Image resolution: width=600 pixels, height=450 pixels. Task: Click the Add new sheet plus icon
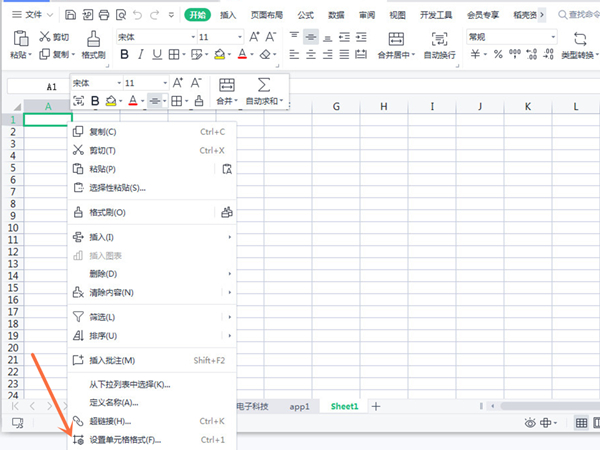376,406
